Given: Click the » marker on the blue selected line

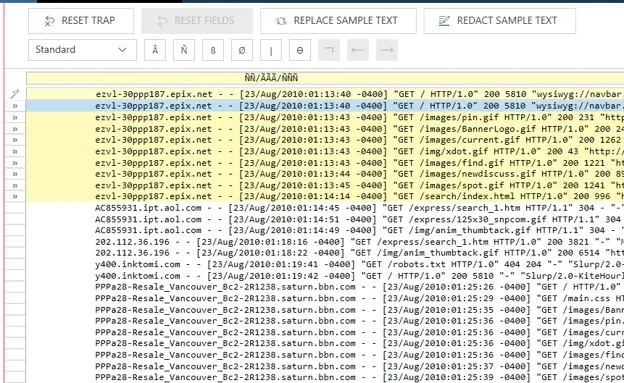Looking at the screenshot, I should (15, 106).
